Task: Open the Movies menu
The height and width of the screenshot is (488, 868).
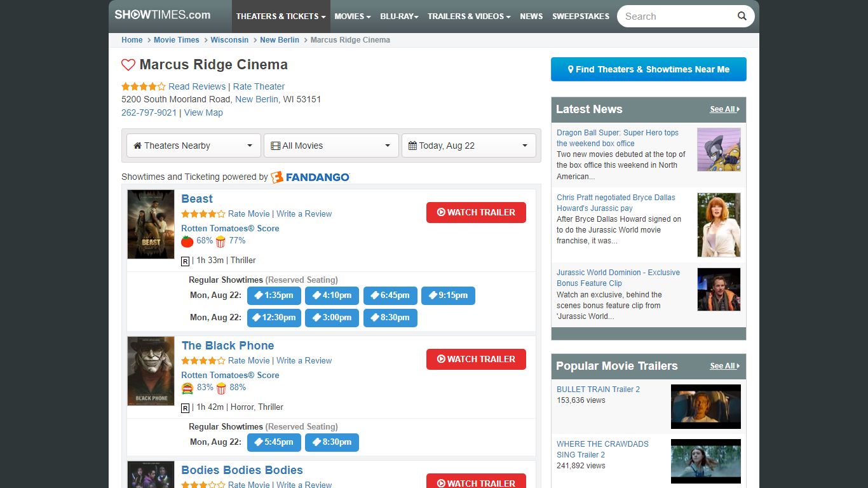Action: [353, 17]
